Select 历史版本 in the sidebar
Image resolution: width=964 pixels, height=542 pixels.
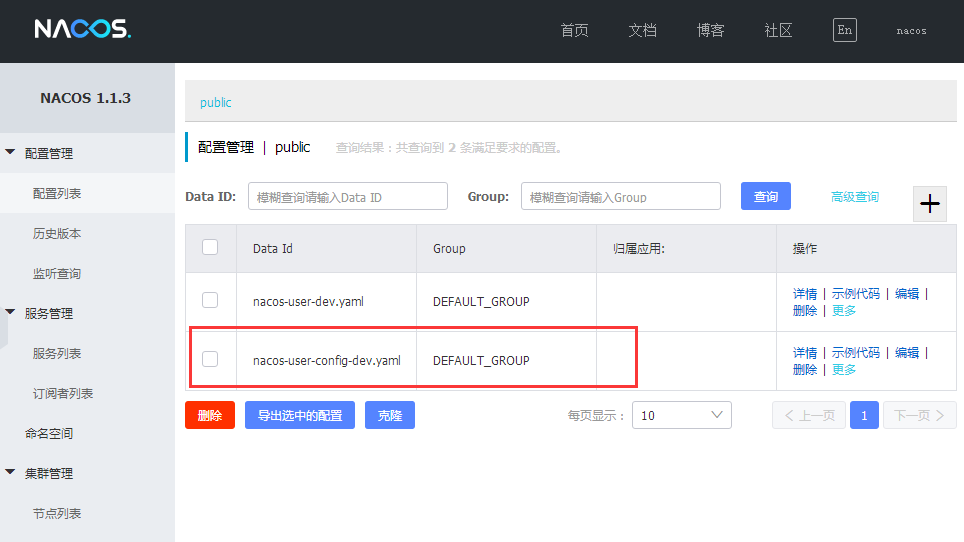point(57,234)
